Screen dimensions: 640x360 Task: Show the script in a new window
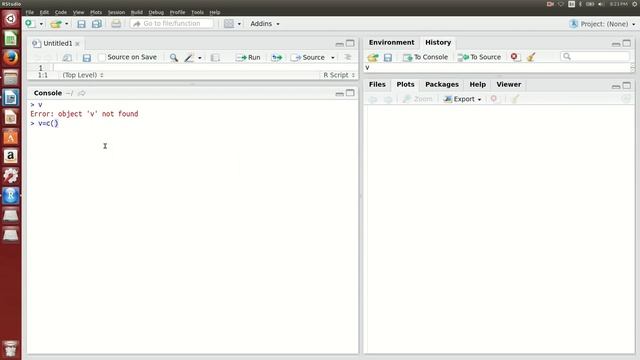click(67, 58)
